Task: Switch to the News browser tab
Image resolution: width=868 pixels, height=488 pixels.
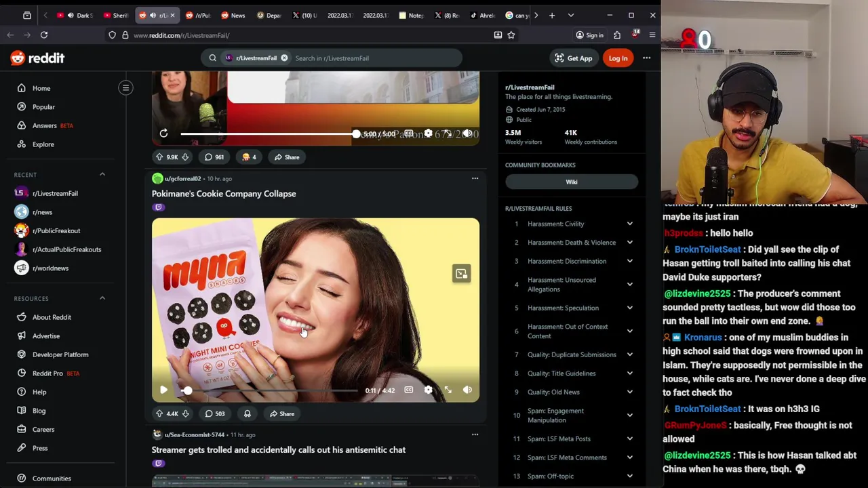Action: tap(233, 15)
